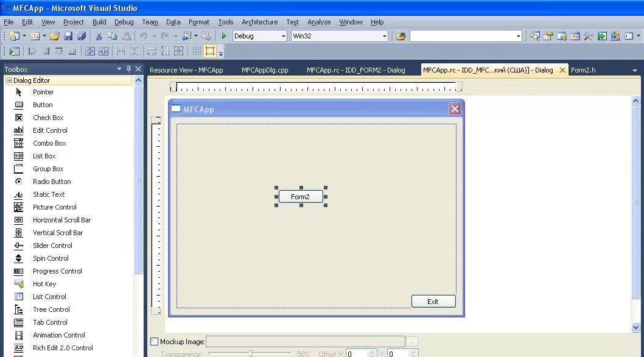The image size is (644, 357).
Task: Close the active IDD_MFC Dialog tab
Action: click(x=562, y=70)
